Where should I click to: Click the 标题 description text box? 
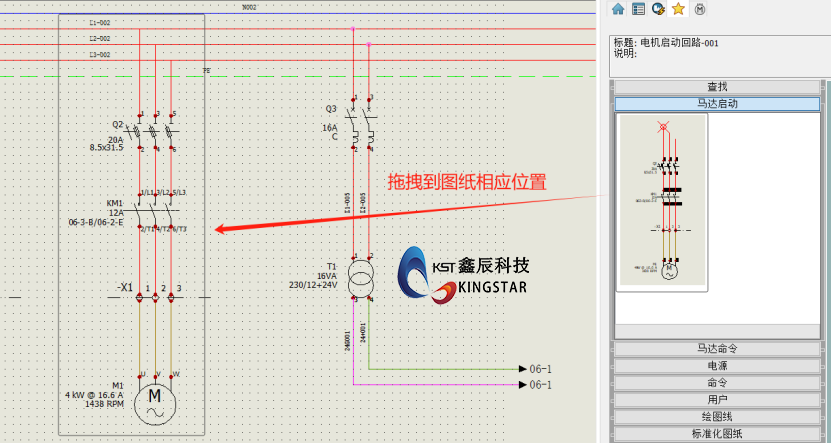pos(718,57)
